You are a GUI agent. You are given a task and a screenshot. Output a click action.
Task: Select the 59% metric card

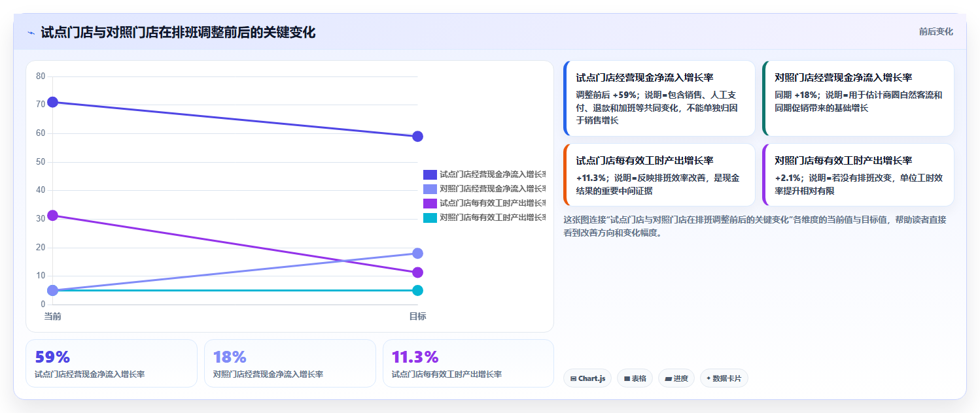click(111, 363)
